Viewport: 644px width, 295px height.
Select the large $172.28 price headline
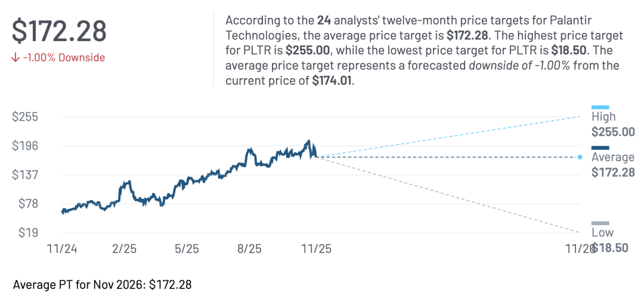pos(59,31)
